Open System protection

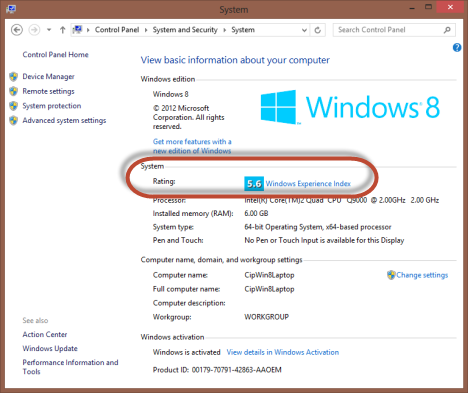[52, 106]
